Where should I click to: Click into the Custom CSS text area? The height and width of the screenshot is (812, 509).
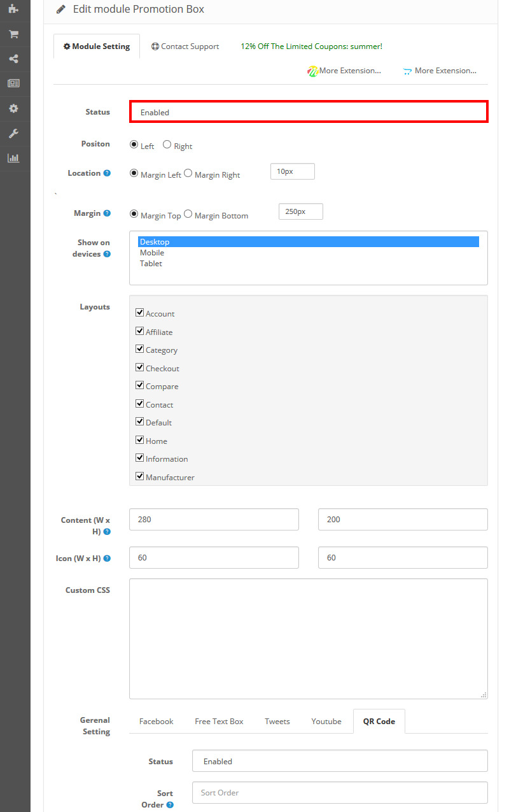308,638
